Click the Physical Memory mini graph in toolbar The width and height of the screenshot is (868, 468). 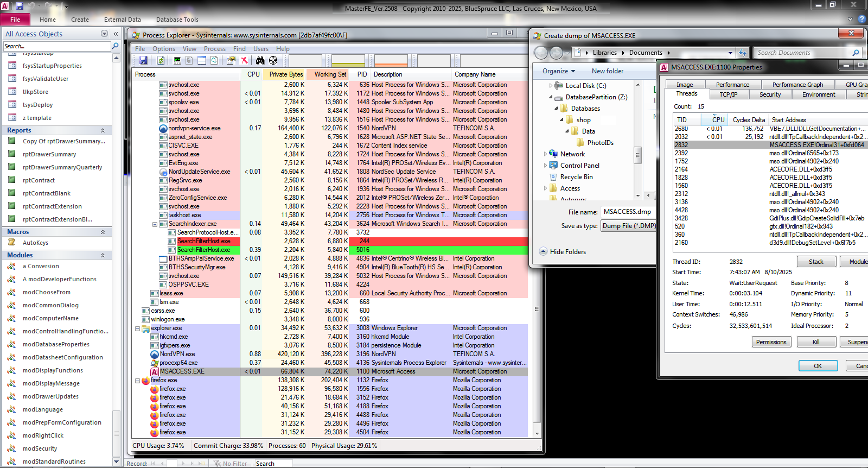(391, 60)
